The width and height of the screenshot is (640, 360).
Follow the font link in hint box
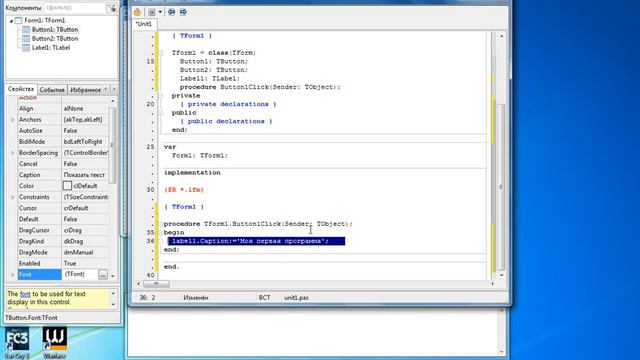pos(25,294)
